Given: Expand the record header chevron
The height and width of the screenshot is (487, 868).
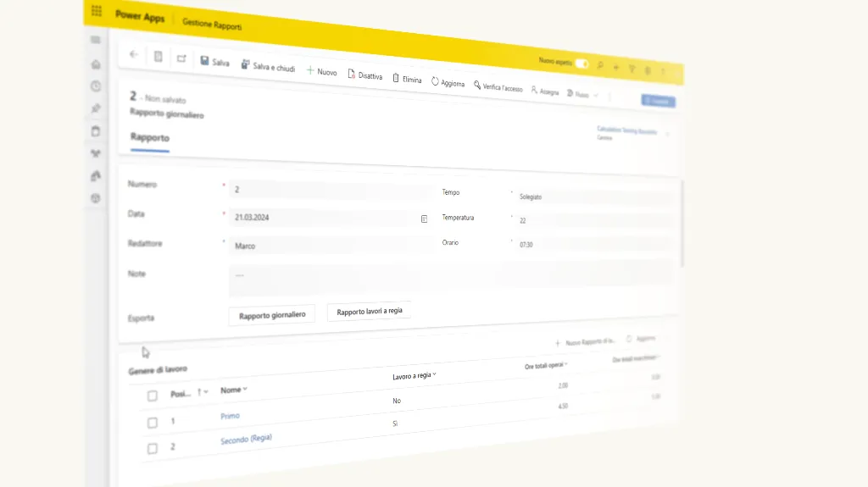Looking at the screenshot, I should point(668,134).
